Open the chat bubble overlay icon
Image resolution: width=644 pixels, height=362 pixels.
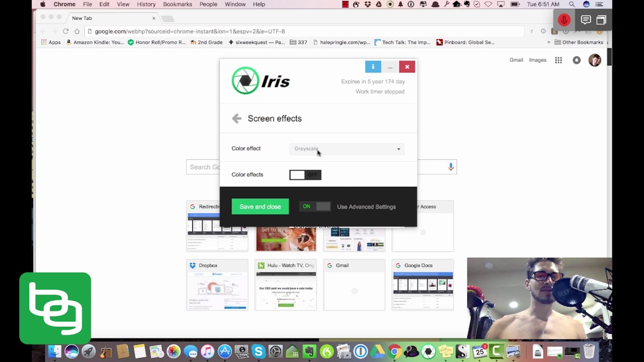[x=586, y=20]
